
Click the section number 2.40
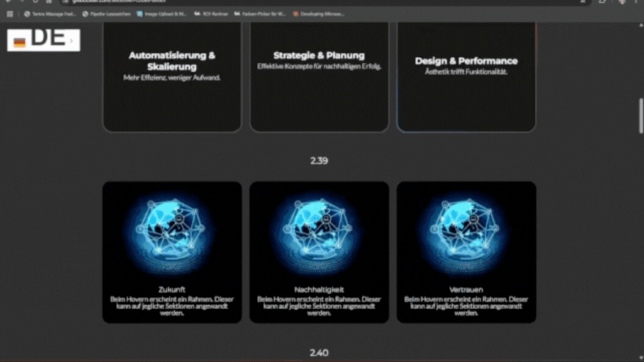click(319, 353)
